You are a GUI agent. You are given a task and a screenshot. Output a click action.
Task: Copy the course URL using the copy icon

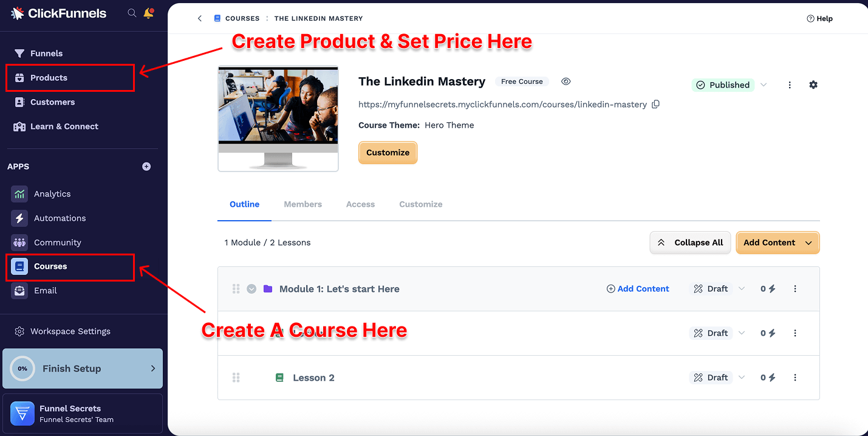655,104
